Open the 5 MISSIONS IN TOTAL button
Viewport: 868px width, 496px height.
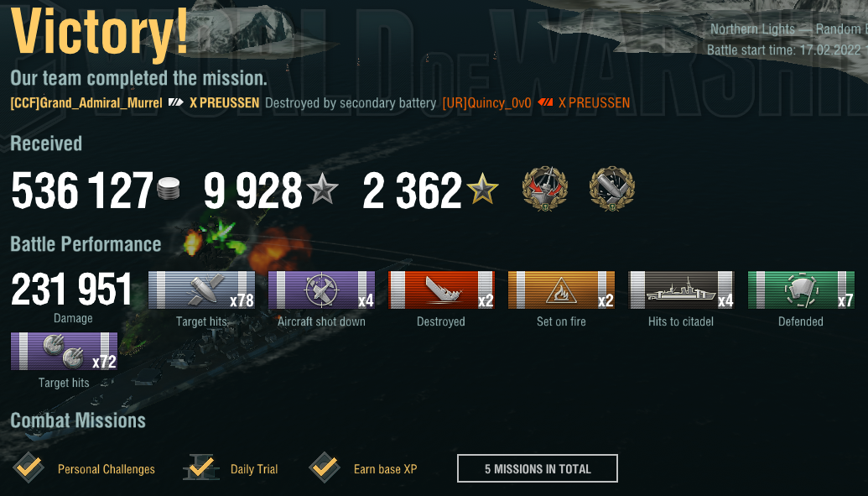coord(538,469)
